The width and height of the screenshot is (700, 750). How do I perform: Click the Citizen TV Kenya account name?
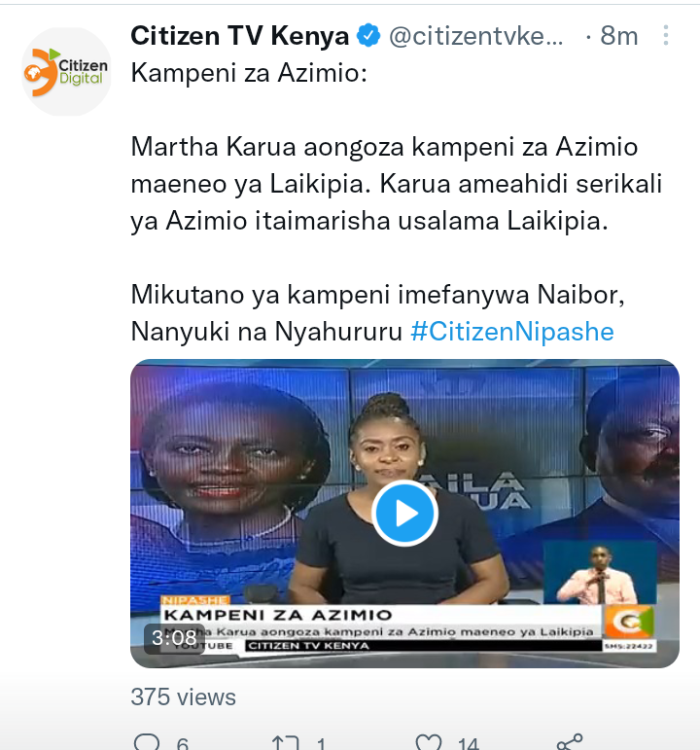tap(239, 36)
